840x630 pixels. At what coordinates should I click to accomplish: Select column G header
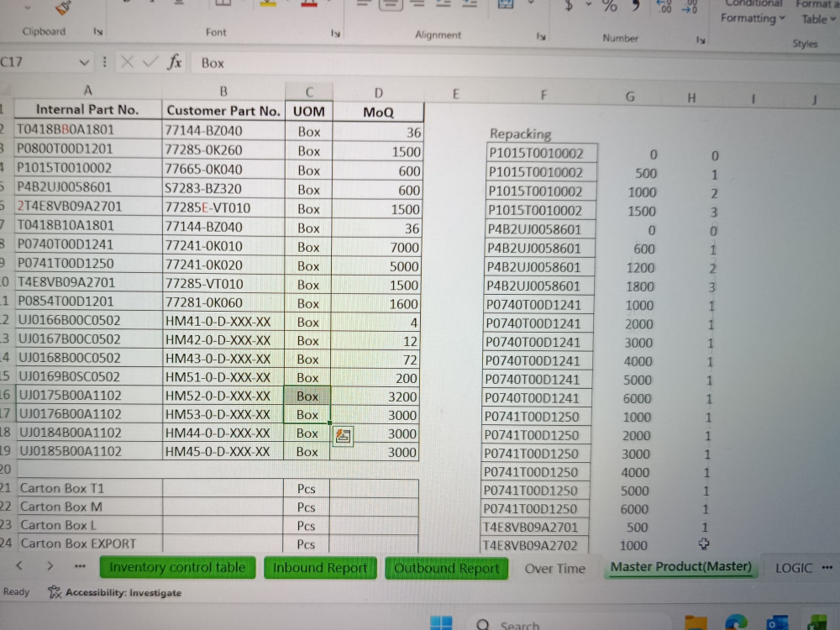pyautogui.click(x=630, y=97)
